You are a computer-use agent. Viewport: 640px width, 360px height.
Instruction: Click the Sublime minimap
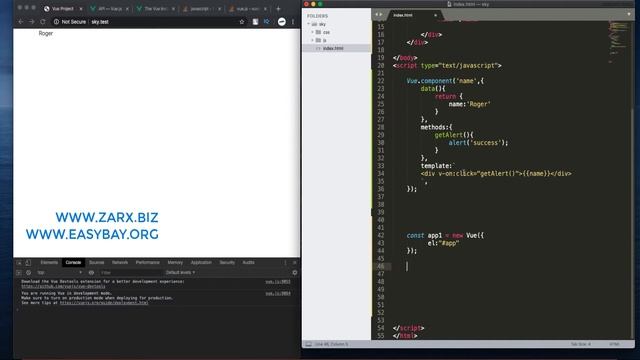pyautogui.click(x=619, y=41)
